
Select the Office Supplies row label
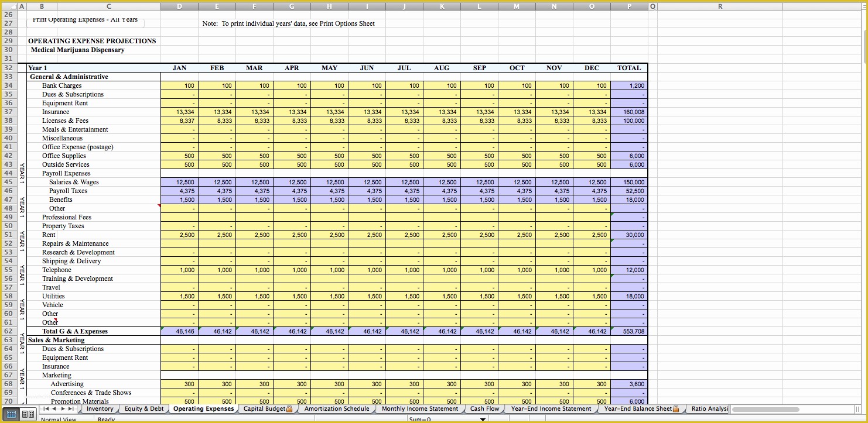click(64, 156)
